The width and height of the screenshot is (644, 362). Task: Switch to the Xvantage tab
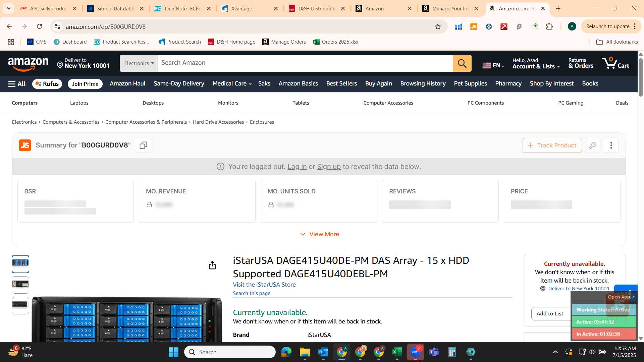pyautogui.click(x=249, y=8)
